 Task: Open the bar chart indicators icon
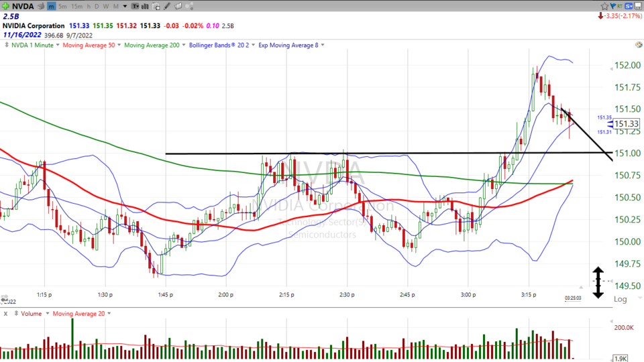click(146, 6)
